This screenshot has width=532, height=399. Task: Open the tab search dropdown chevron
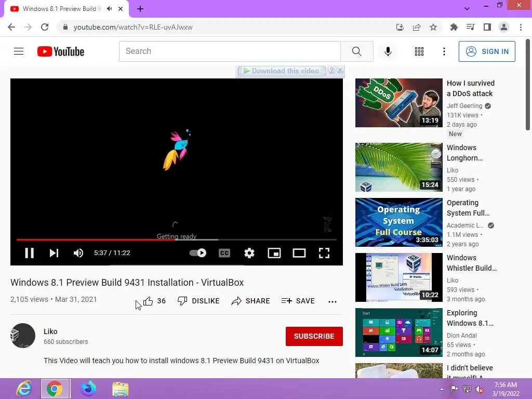[467, 9]
